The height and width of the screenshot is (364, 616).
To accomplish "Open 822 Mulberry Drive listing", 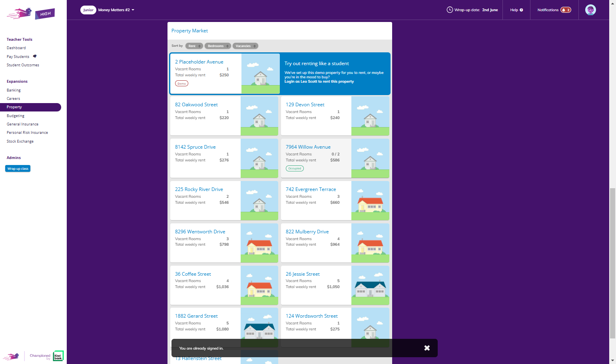I will [x=307, y=232].
